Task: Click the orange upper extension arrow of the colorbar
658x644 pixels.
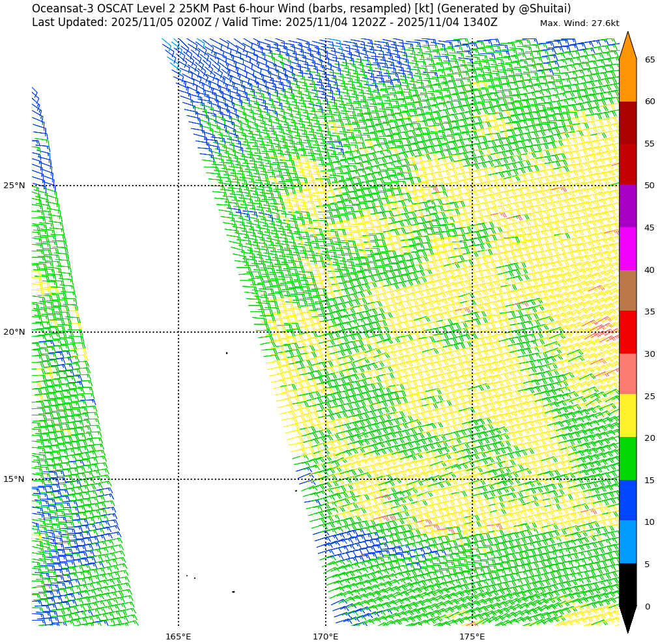Action: point(627,48)
